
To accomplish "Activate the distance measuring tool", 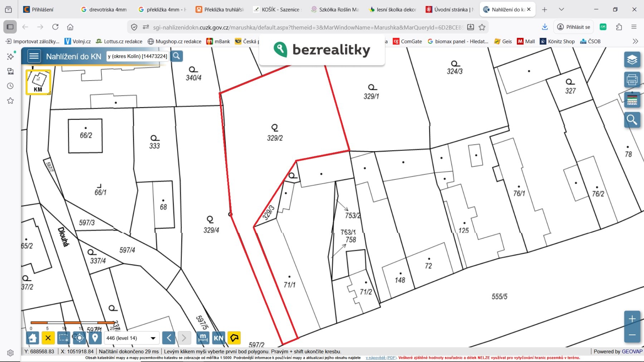I will pos(203,338).
